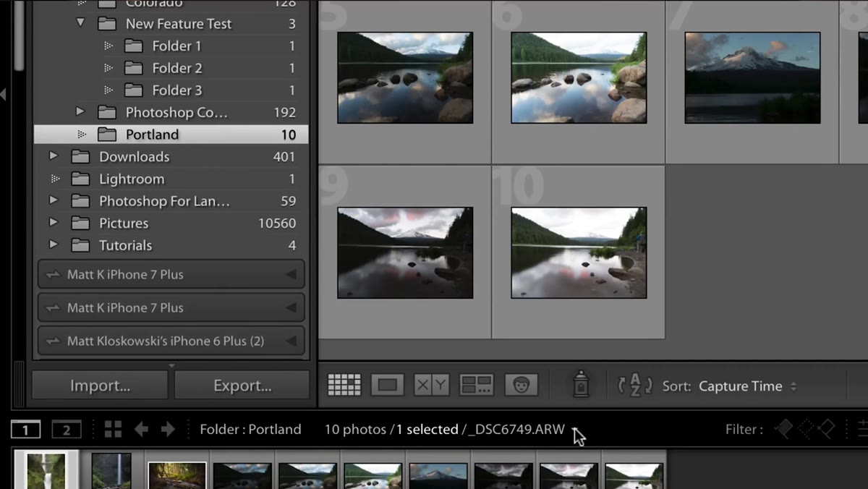The width and height of the screenshot is (868, 489).
Task: Click the Export button
Action: coord(242,386)
